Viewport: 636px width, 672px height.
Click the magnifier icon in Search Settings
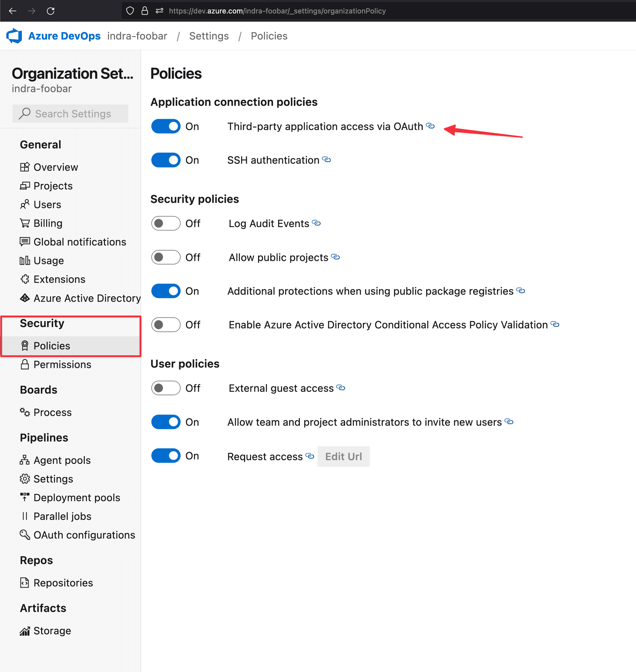[25, 114]
